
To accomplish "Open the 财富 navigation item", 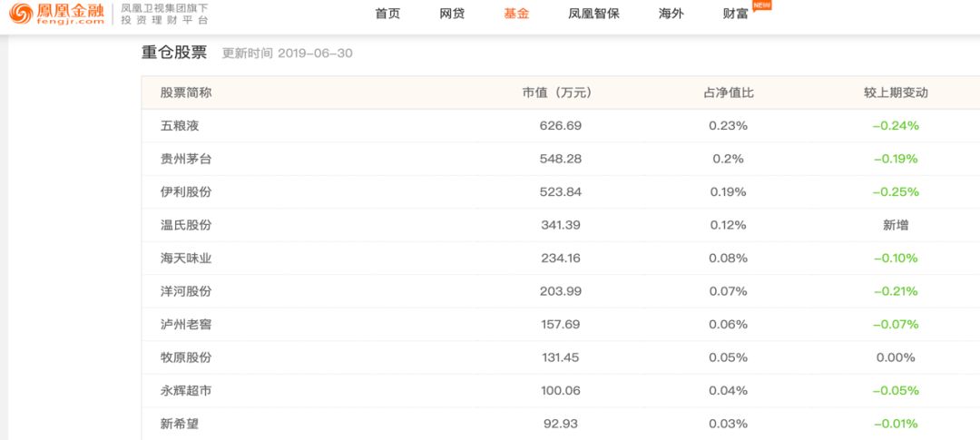I will [736, 14].
